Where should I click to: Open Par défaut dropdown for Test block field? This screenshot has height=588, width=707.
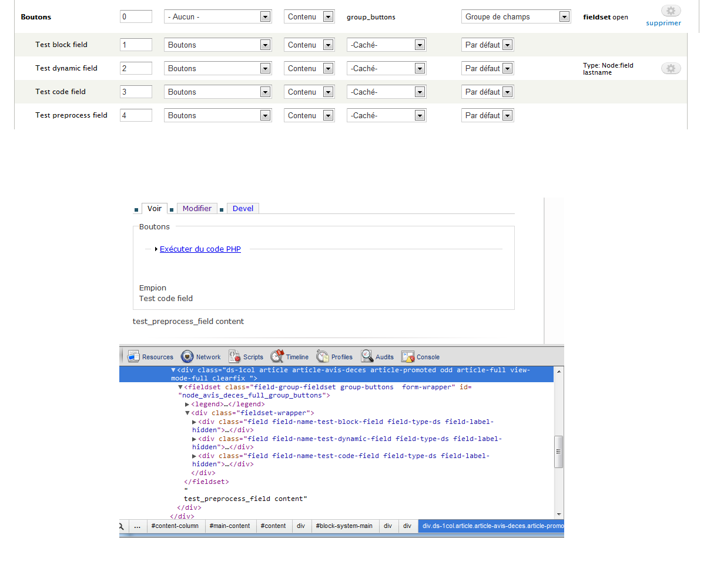click(488, 45)
